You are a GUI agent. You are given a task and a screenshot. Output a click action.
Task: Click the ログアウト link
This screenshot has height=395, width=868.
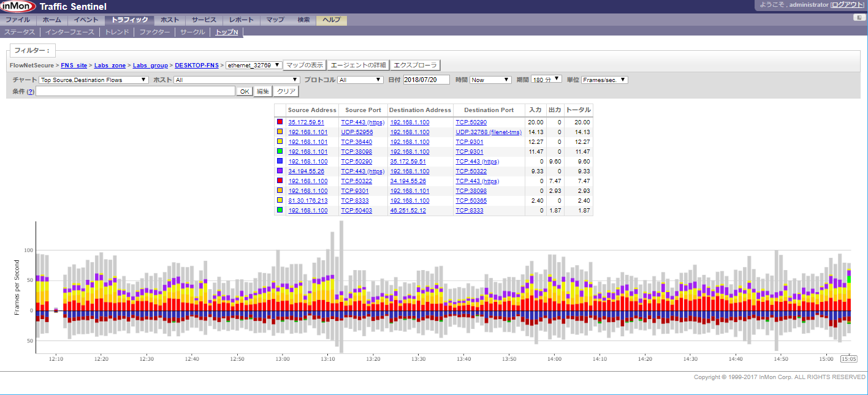click(x=847, y=5)
